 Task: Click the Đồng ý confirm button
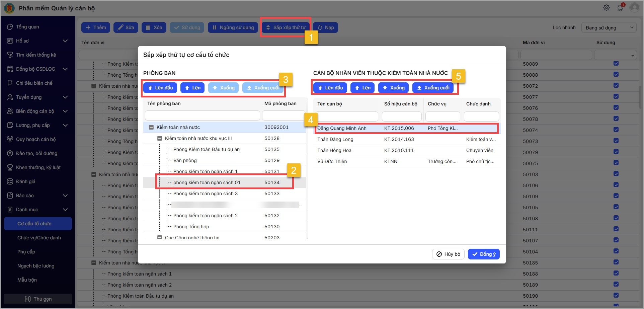click(x=484, y=254)
